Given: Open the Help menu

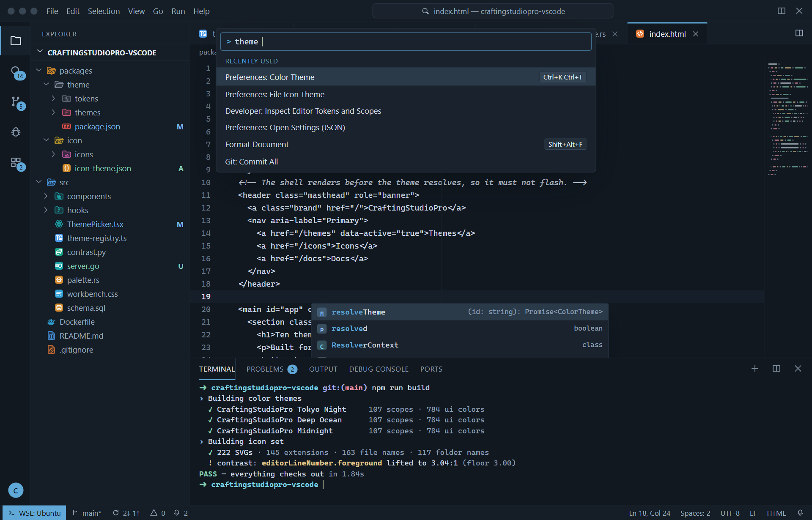Looking at the screenshot, I should pos(201,11).
